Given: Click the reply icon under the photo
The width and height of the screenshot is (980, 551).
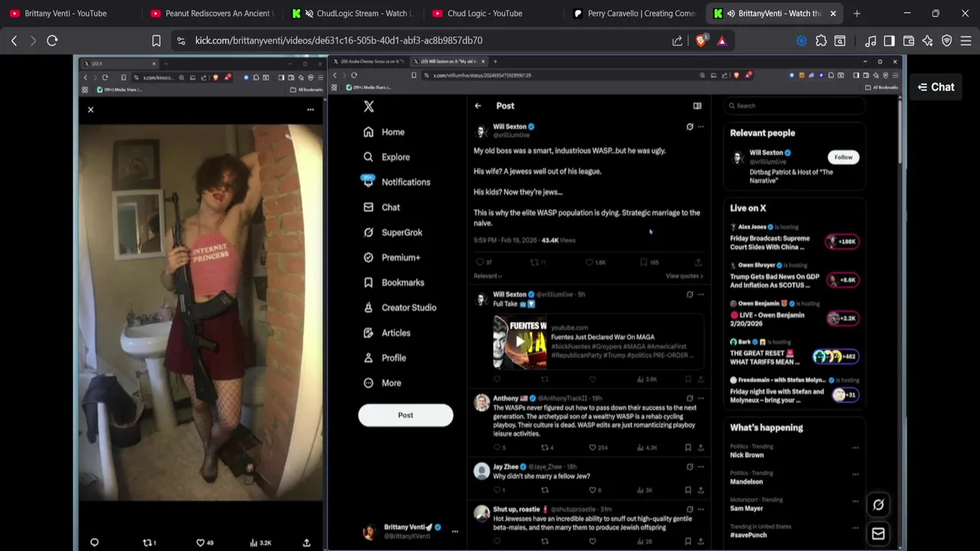Looking at the screenshot, I should 94,543.
